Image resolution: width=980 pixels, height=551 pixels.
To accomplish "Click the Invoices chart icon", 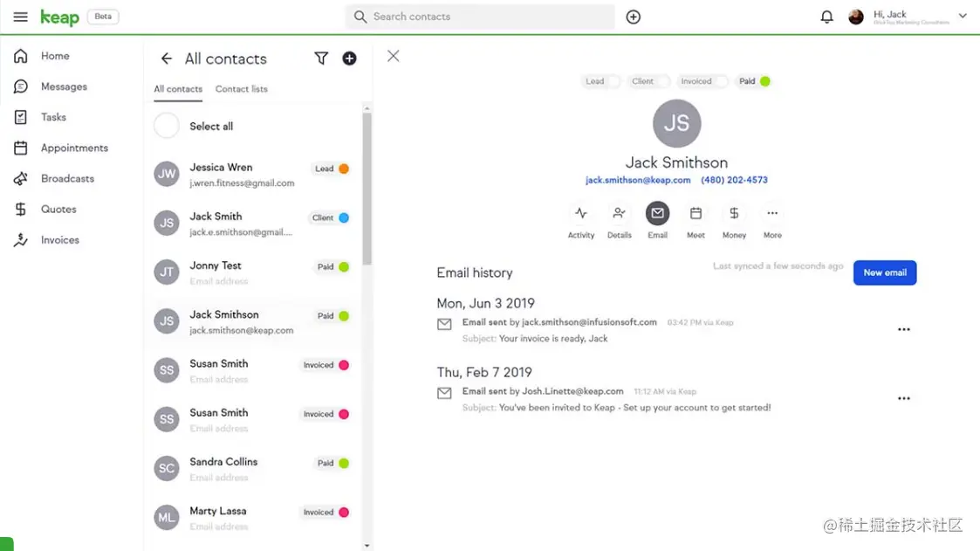I will click(x=21, y=239).
